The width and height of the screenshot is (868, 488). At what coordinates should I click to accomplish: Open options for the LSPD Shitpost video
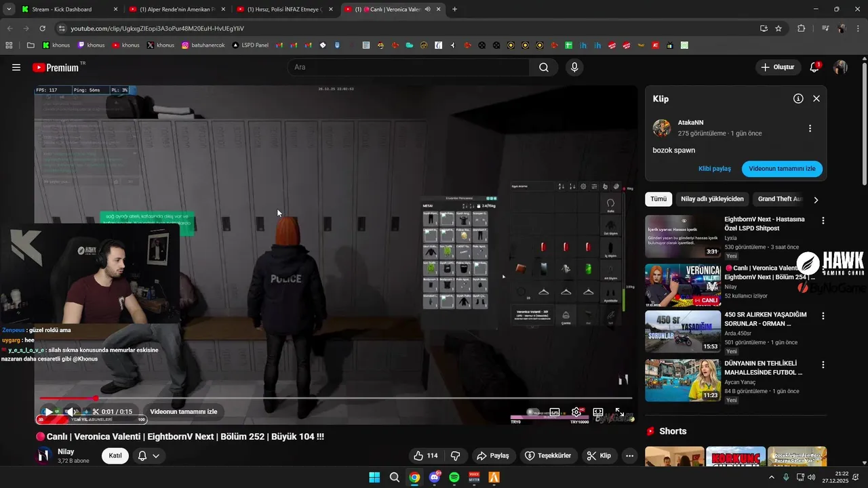[823, 221]
